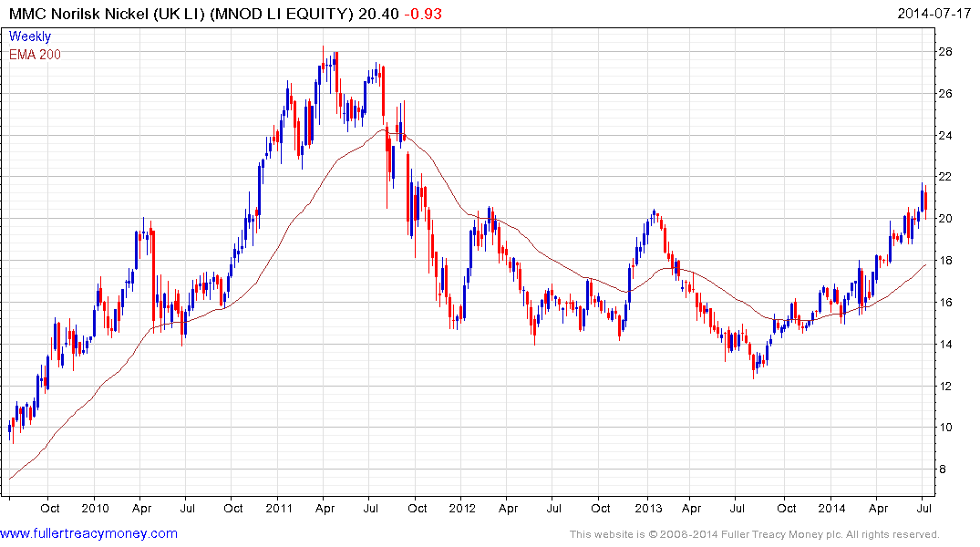The height and width of the screenshot is (547, 980).
Task: Click the first Oct x-axis label
Action: click(50, 508)
